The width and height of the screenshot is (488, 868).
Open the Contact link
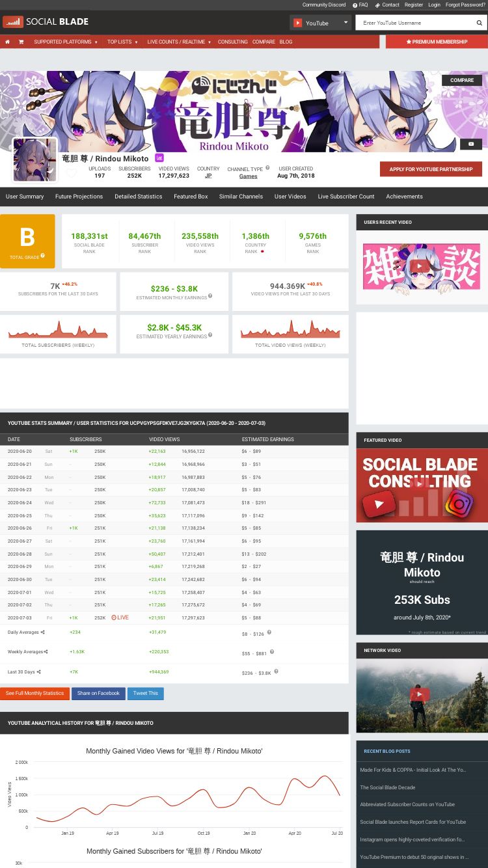point(388,5)
